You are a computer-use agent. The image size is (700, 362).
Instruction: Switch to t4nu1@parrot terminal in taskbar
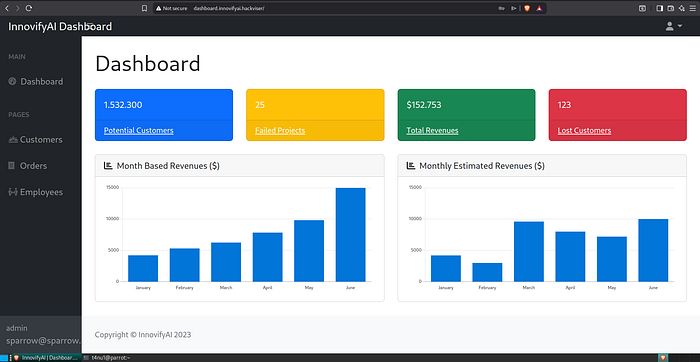107,358
